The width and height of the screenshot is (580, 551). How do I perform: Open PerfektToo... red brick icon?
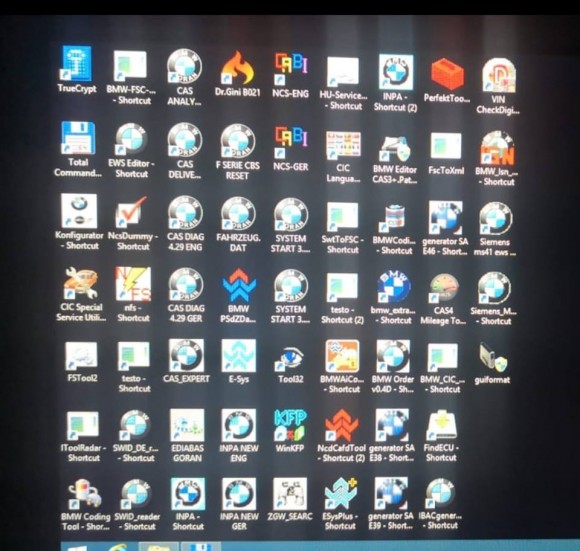pos(447,75)
